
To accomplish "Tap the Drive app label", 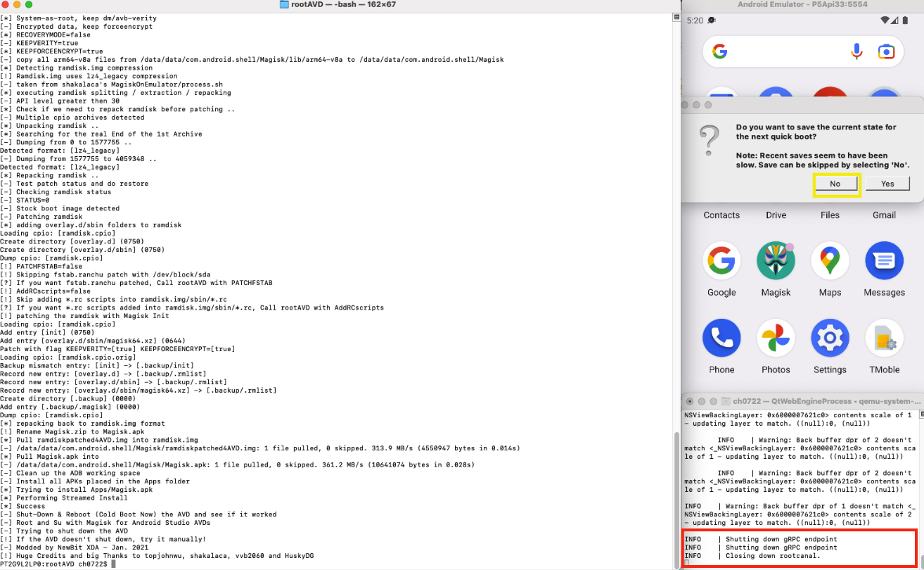I will pyautogui.click(x=776, y=215).
